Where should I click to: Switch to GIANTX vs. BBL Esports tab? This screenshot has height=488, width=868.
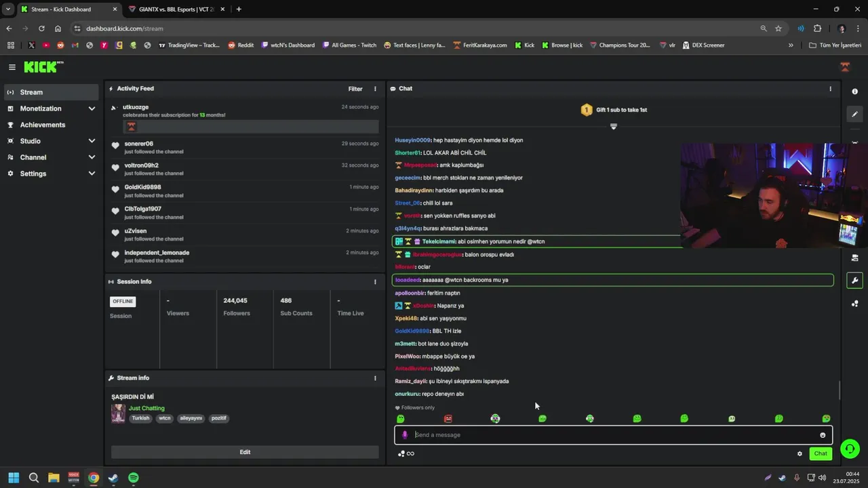pos(176,9)
